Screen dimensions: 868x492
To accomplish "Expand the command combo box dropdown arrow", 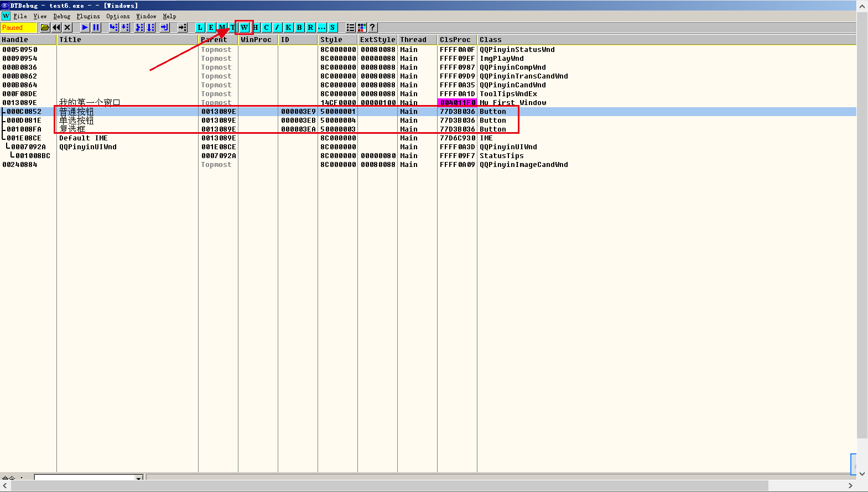I will pos(139,478).
